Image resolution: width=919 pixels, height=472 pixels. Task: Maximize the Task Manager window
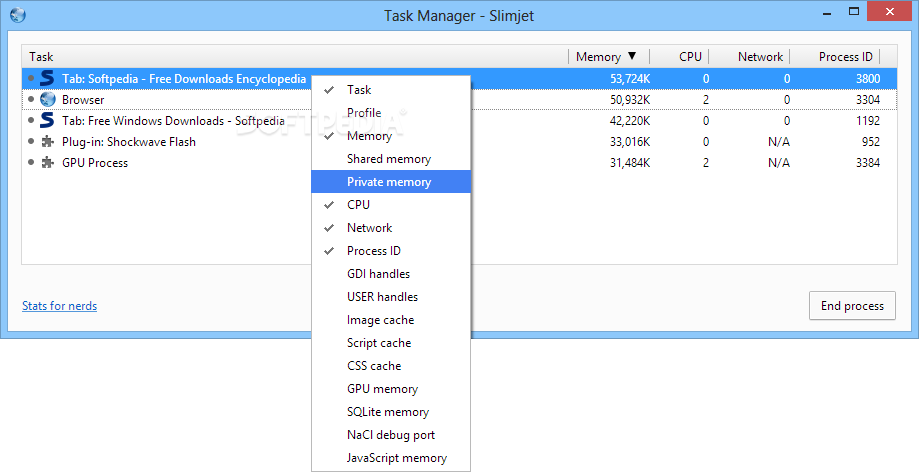point(854,12)
